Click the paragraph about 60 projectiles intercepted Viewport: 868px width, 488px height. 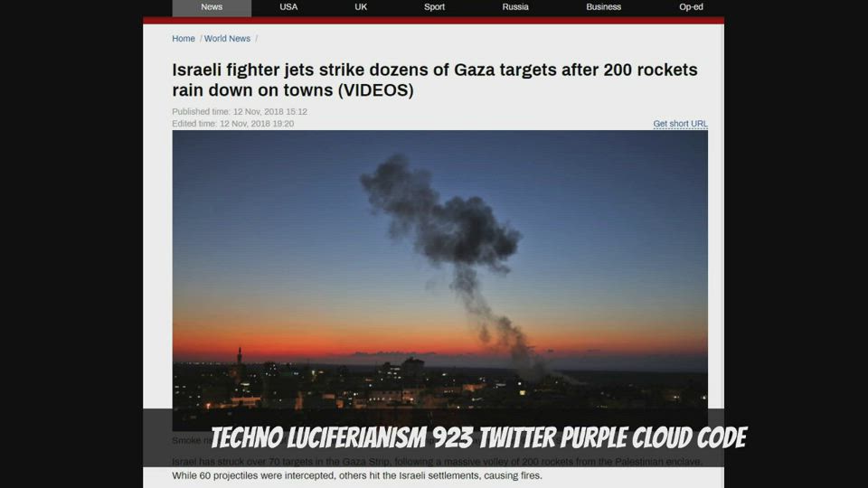coord(357,476)
